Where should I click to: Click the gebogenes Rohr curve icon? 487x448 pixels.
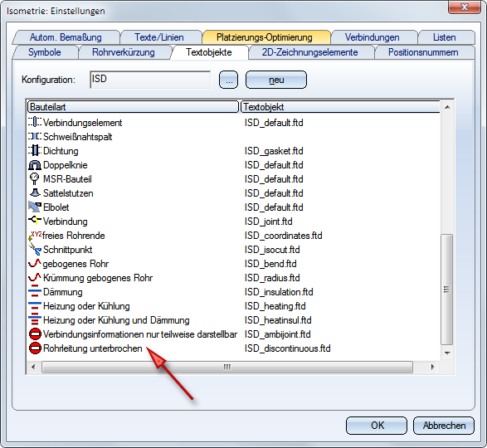(x=35, y=264)
